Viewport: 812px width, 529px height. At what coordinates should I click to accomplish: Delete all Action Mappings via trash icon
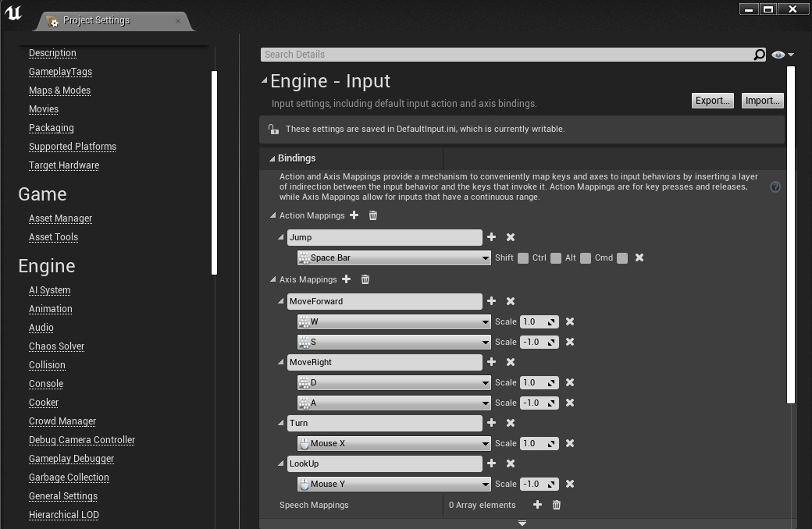click(372, 215)
